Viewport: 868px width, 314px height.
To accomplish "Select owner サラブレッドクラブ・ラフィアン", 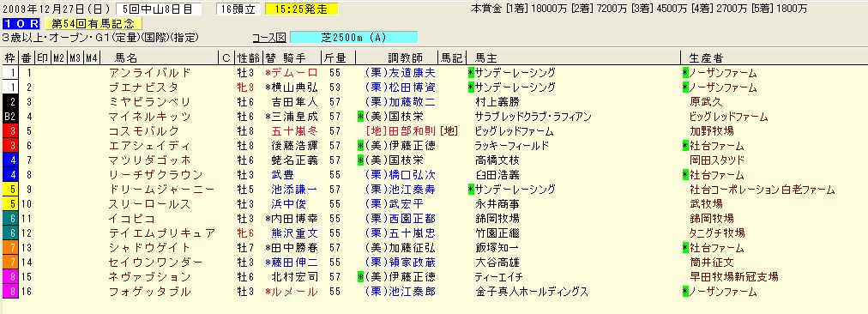I will point(533,117).
